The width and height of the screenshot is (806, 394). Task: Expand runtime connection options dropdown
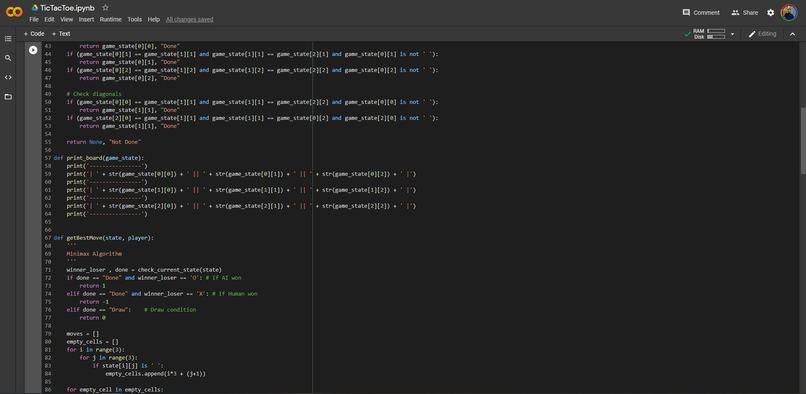pyautogui.click(x=732, y=34)
